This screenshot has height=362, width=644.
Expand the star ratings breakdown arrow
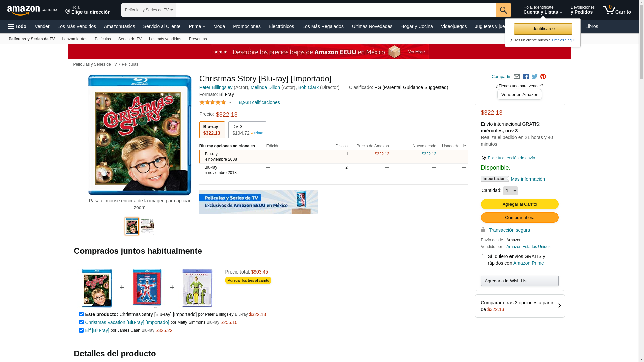click(230, 103)
